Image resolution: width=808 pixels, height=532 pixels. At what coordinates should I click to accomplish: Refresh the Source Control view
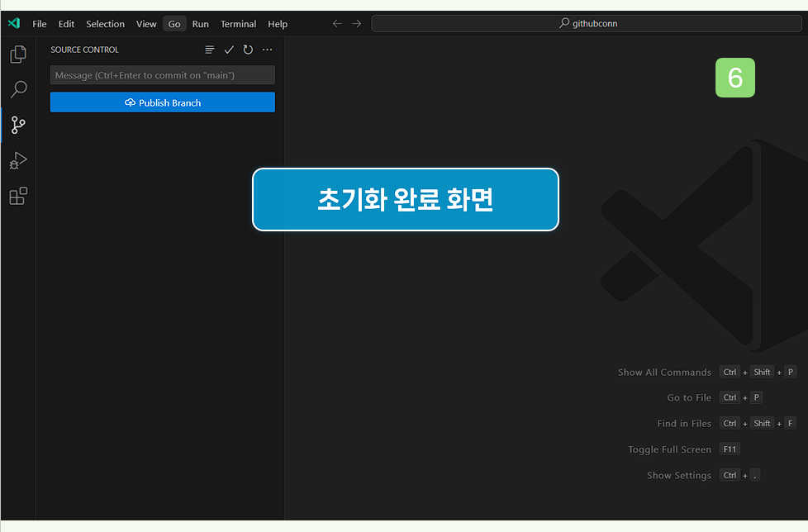click(x=248, y=50)
